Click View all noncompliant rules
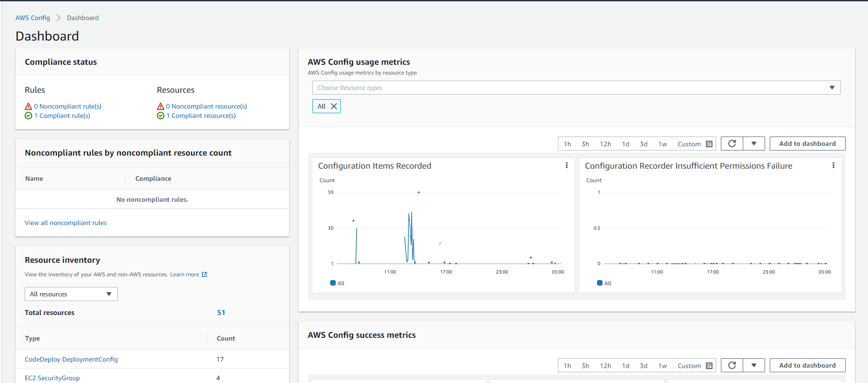Screen dimensions: 868x383 click(x=66, y=223)
